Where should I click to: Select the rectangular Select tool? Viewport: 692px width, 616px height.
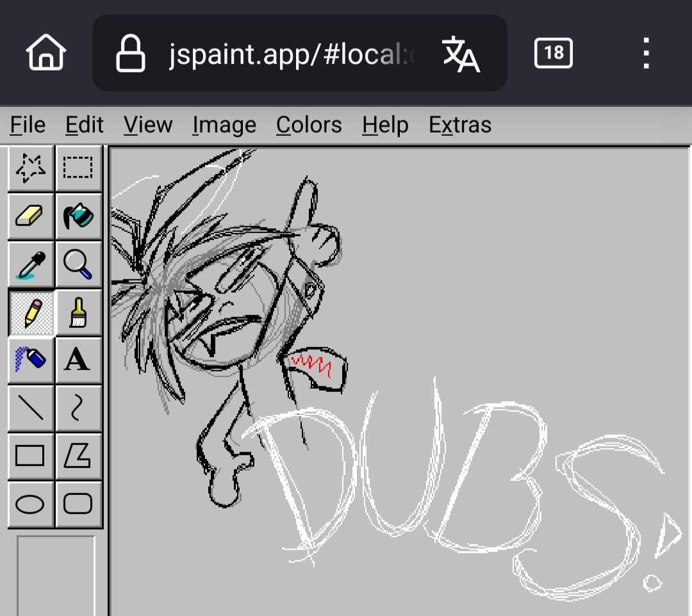click(x=78, y=168)
